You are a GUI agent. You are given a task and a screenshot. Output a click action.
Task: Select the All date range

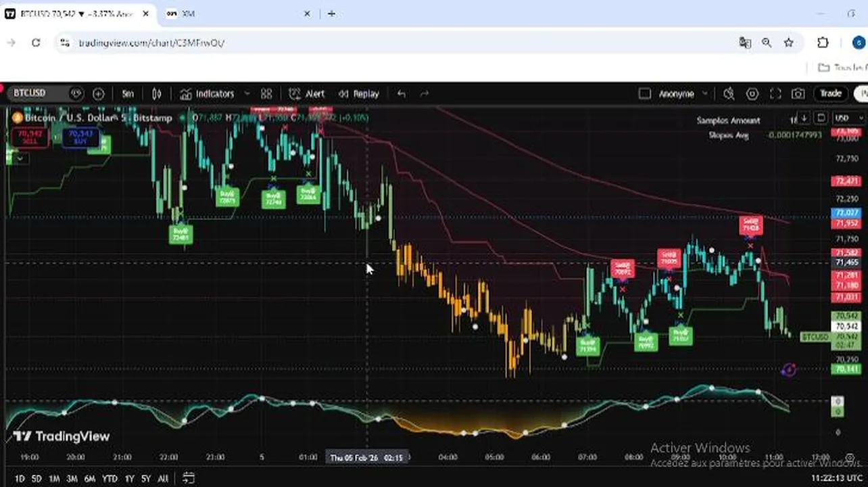pos(163,478)
